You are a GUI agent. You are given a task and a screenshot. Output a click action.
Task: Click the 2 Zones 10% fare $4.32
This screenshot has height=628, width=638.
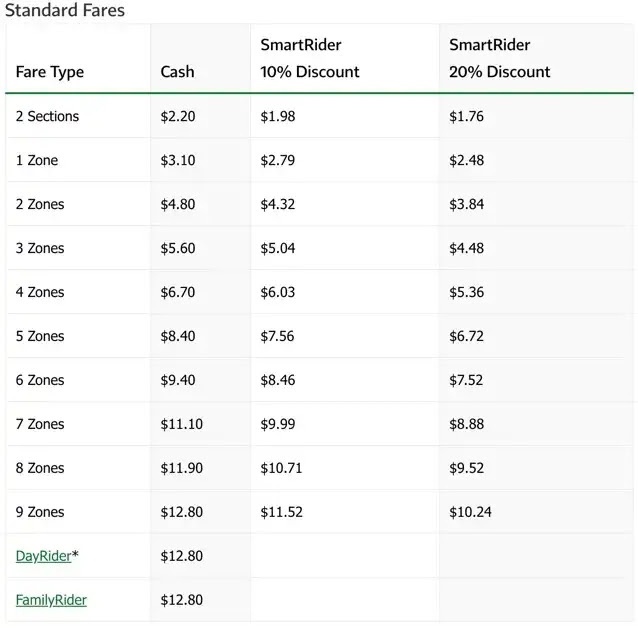(277, 204)
